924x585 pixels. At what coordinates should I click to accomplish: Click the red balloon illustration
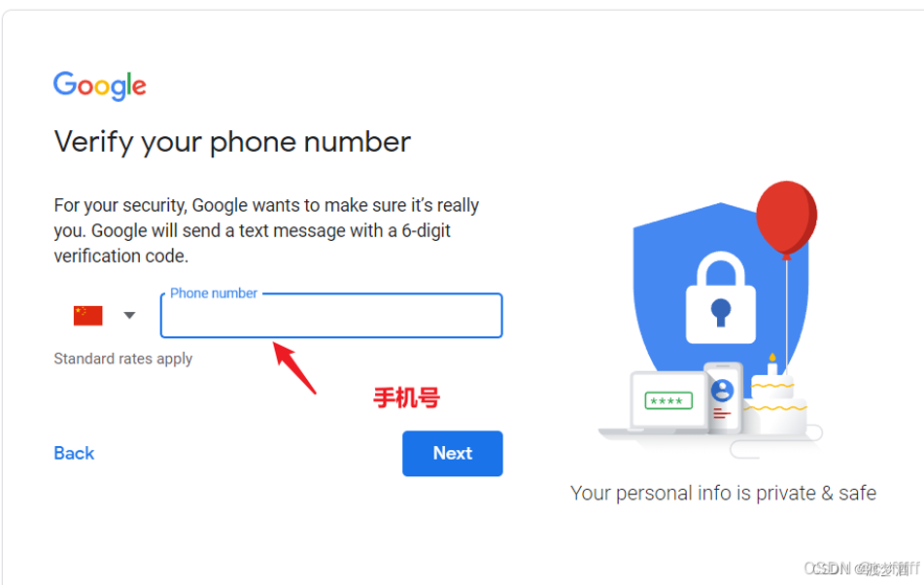(786, 220)
